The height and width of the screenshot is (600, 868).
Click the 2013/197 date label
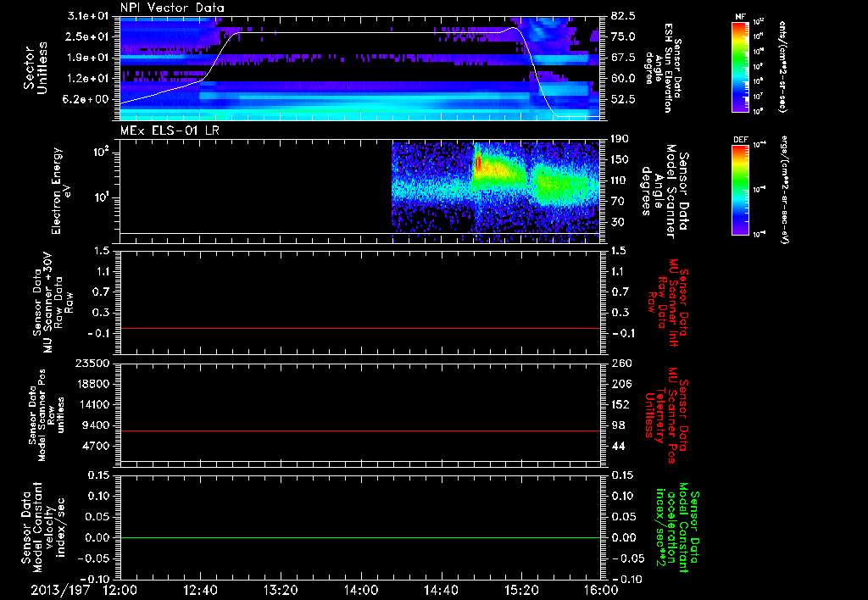tap(60, 590)
